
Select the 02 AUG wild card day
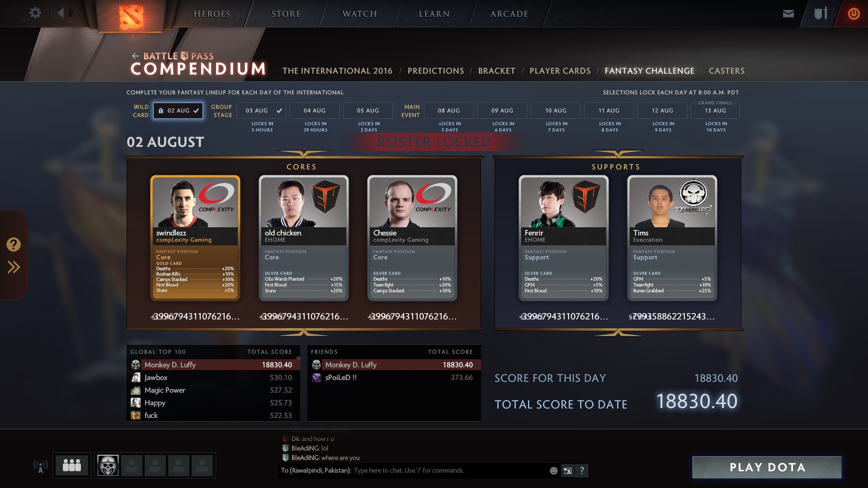pos(178,111)
